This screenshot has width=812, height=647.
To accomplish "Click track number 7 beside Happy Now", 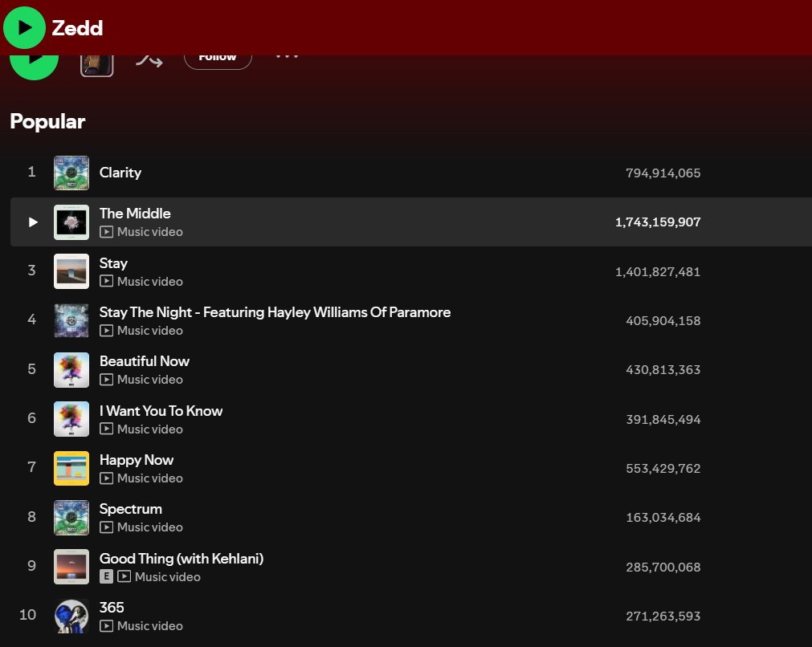I will 31,467.
